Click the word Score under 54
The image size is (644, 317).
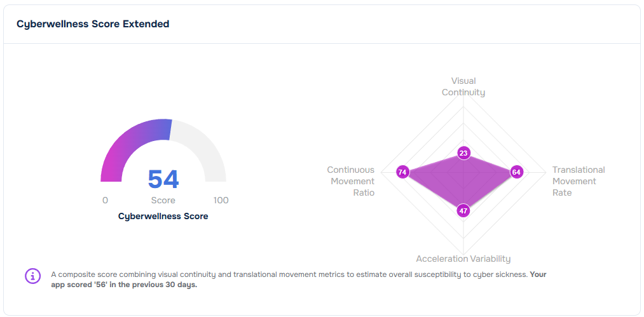[163, 200]
